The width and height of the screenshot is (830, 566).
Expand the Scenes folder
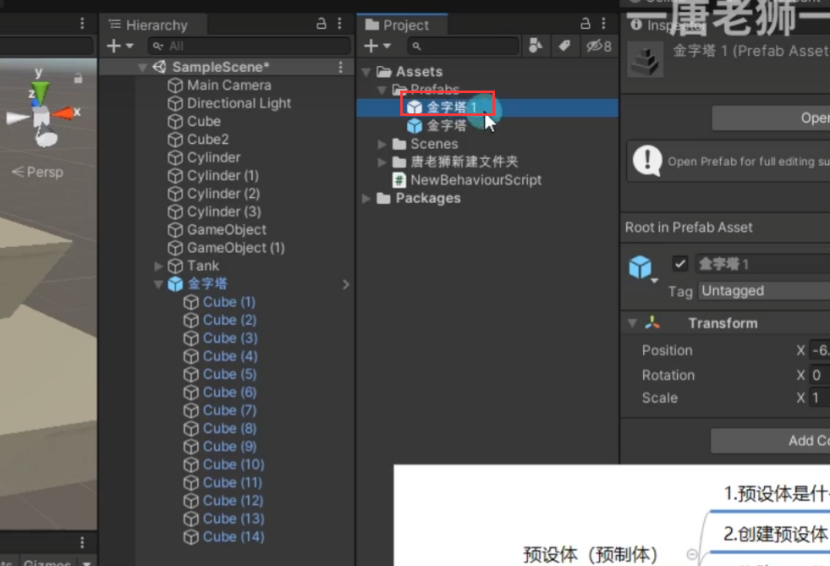pyautogui.click(x=382, y=144)
